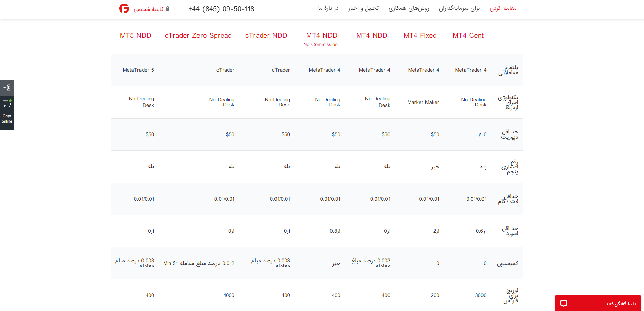Click the MetaTrader 5 platform cell

pyautogui.click(x=138, y=70)
